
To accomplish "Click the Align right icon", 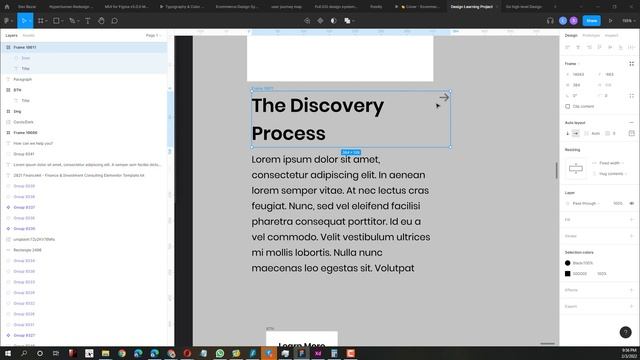I will (589, 47).
